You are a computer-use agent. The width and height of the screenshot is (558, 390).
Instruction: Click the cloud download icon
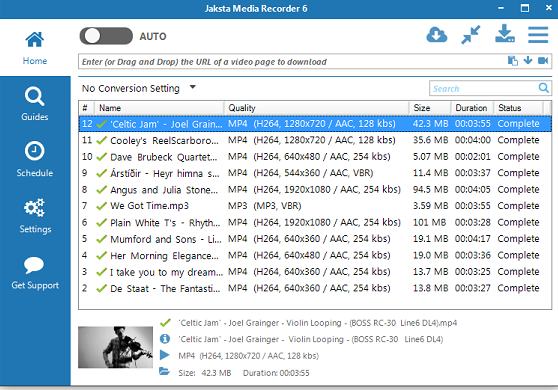437,35
